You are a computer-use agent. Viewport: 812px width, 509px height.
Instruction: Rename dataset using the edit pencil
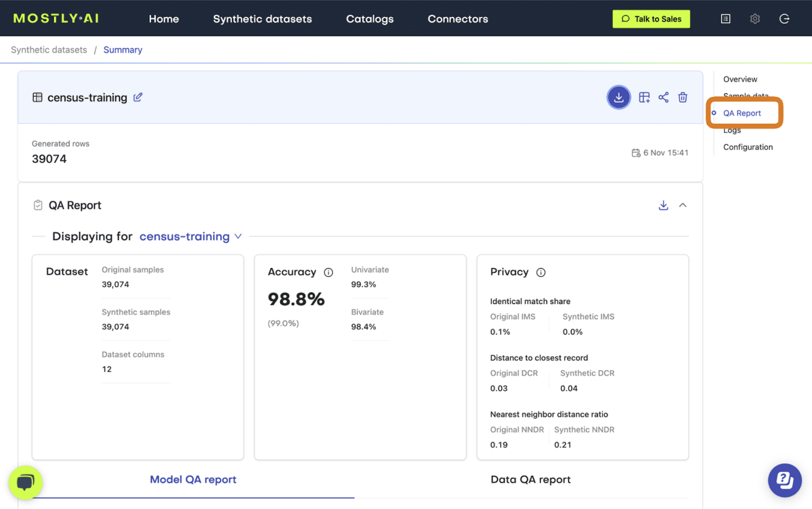[x=138, y=97]
